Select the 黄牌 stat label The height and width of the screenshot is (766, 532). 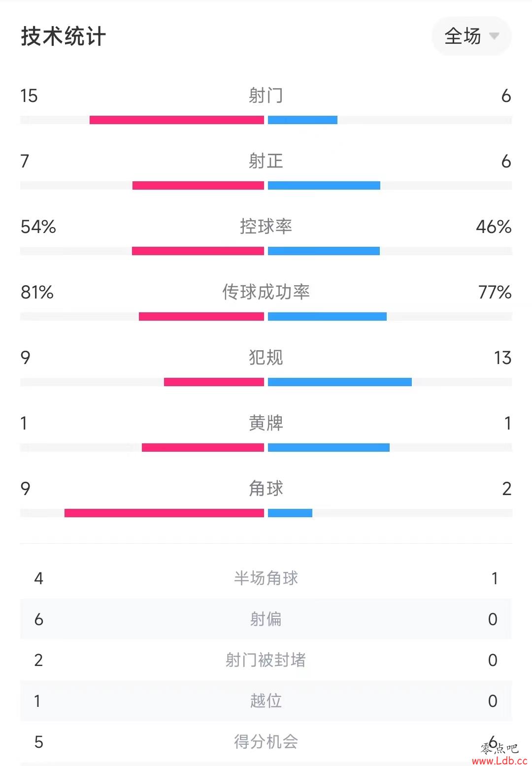tap(266, 423)
